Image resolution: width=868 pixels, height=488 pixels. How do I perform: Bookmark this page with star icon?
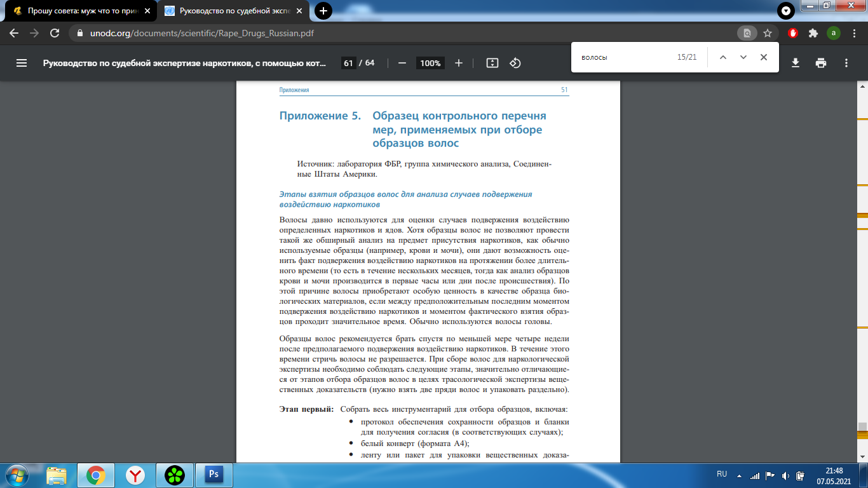point(768,33)
